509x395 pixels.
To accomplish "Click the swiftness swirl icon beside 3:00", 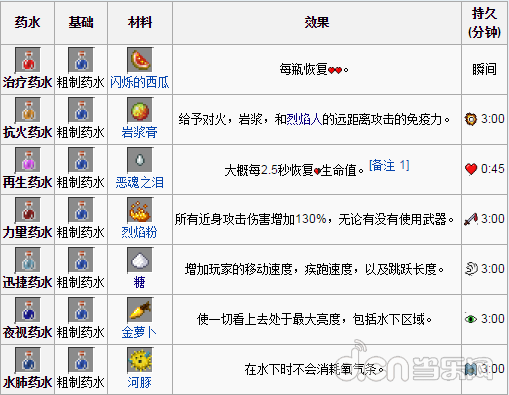I will point(471,269).
